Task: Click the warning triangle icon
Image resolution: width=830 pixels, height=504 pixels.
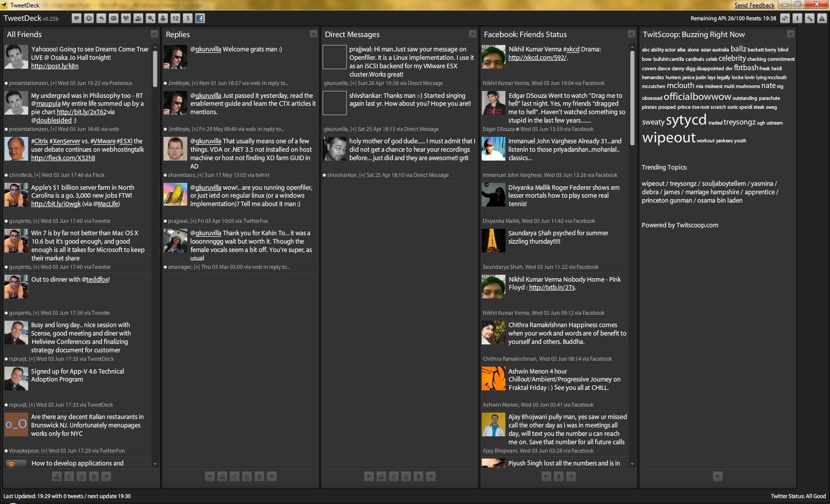Action: [822, 18]
